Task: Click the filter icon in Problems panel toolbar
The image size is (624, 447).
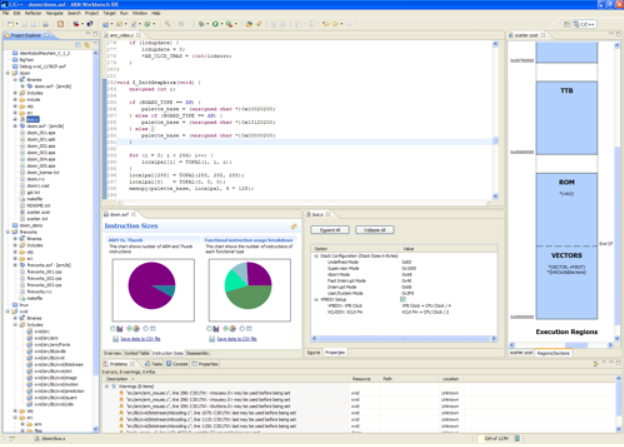Action: 596,363
